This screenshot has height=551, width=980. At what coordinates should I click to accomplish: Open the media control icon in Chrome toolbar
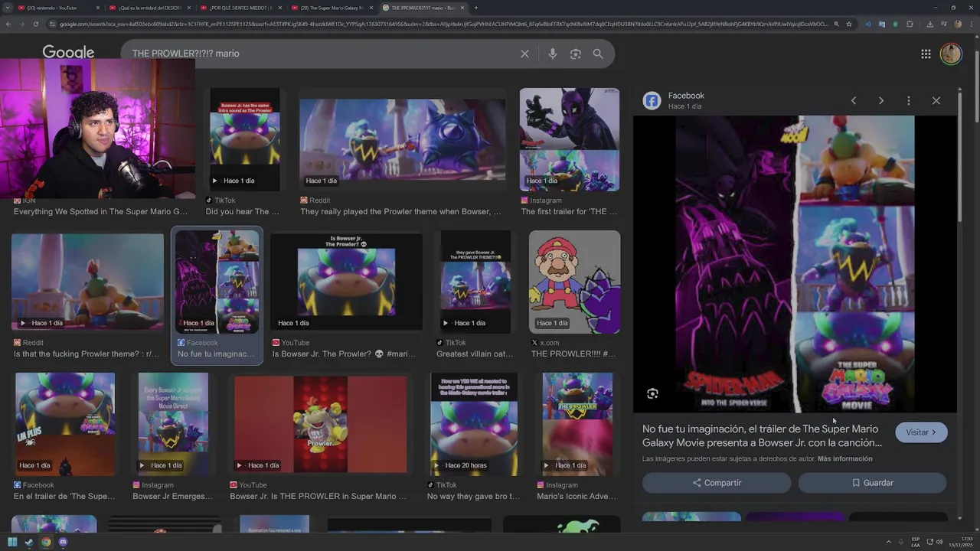click(943, 24)
